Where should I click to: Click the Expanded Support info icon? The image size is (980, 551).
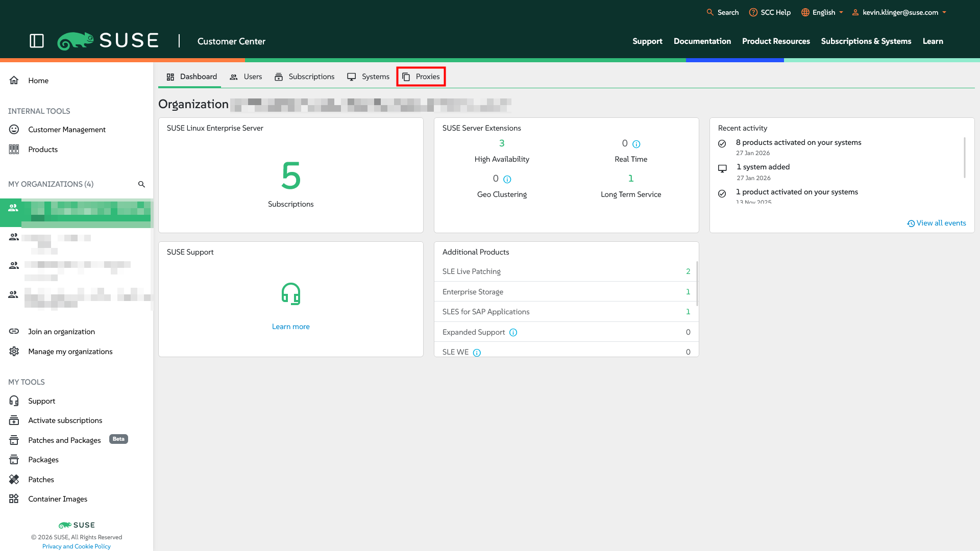(x=513, y=332)
